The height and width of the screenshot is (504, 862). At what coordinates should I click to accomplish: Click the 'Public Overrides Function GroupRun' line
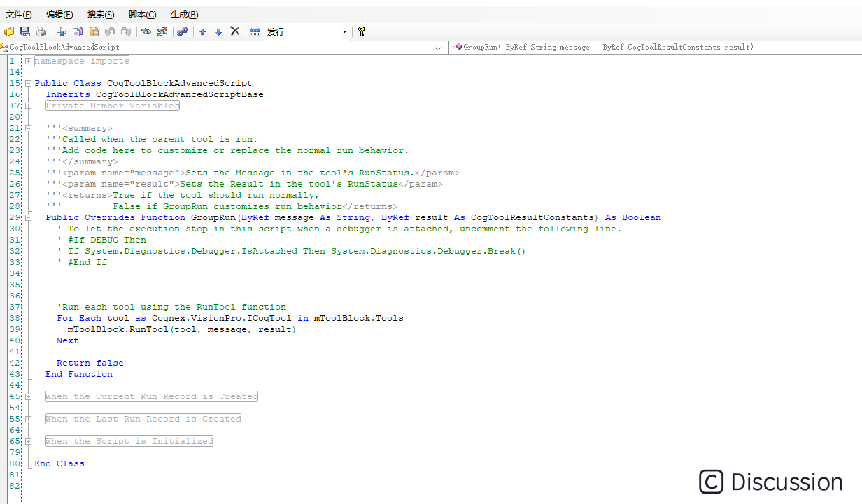353,217
